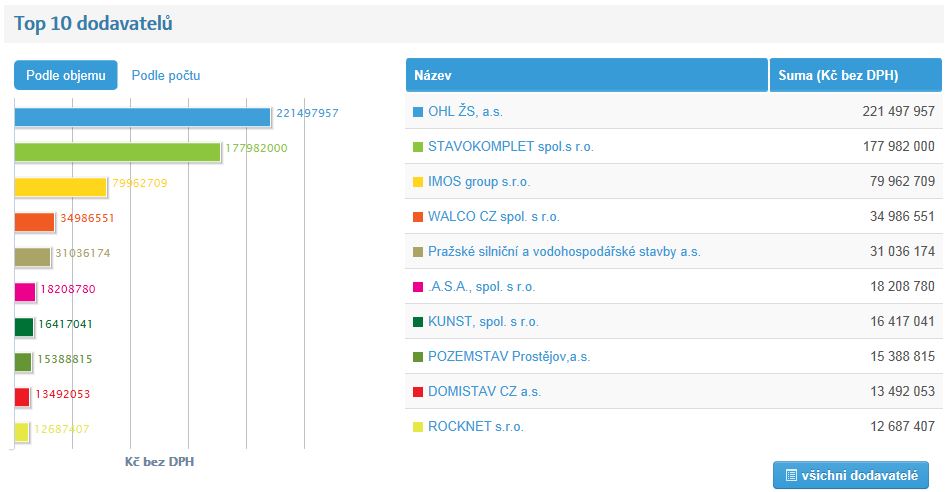This screenshot has height=492, width=948.
Task: Click the sum value 18 208 780
Action: pyautogui.click(x=902, y=286)
